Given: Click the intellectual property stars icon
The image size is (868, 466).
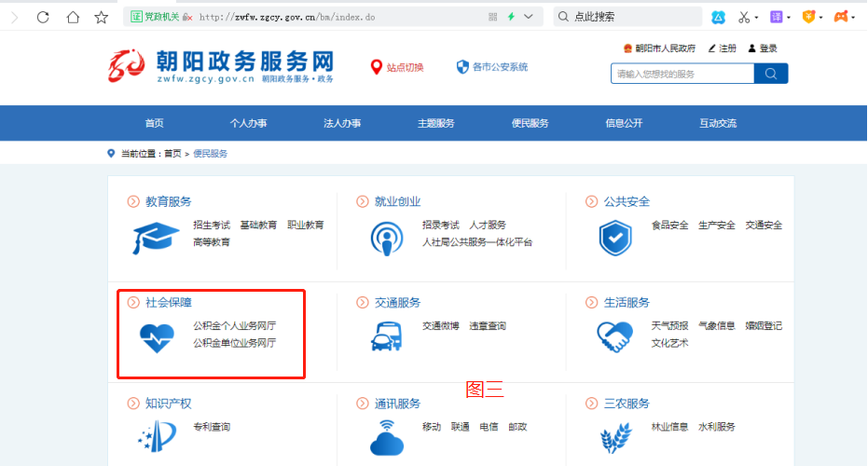Looking at the screenshot, I should pos(158,436).
